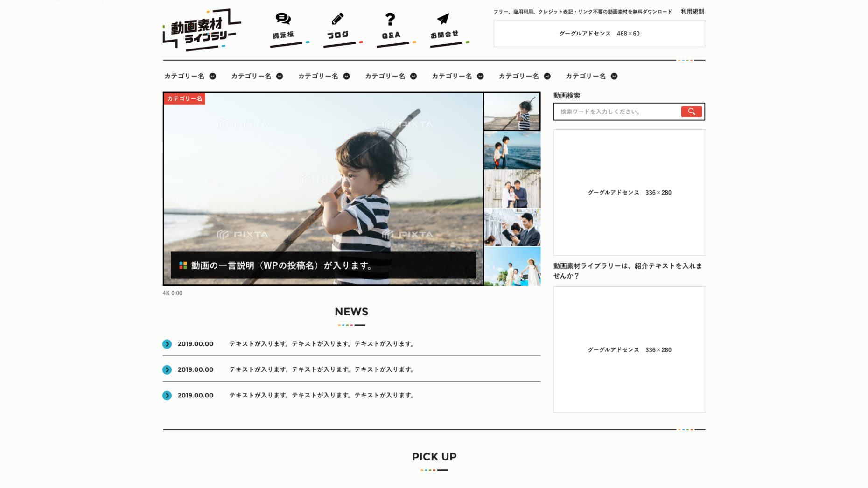Select the businessman on train thumbnail
This screenshot has width=868, height=488.
[512, 228]
